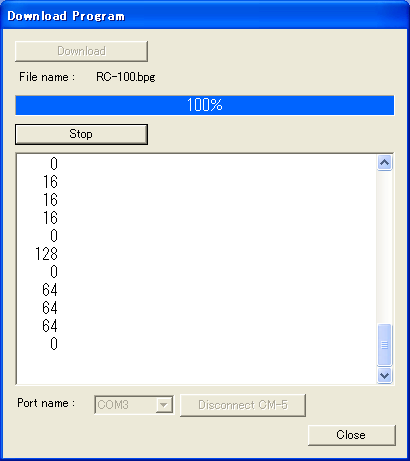
Task: Click the grayed-out Download button
Action: point(81,51)
